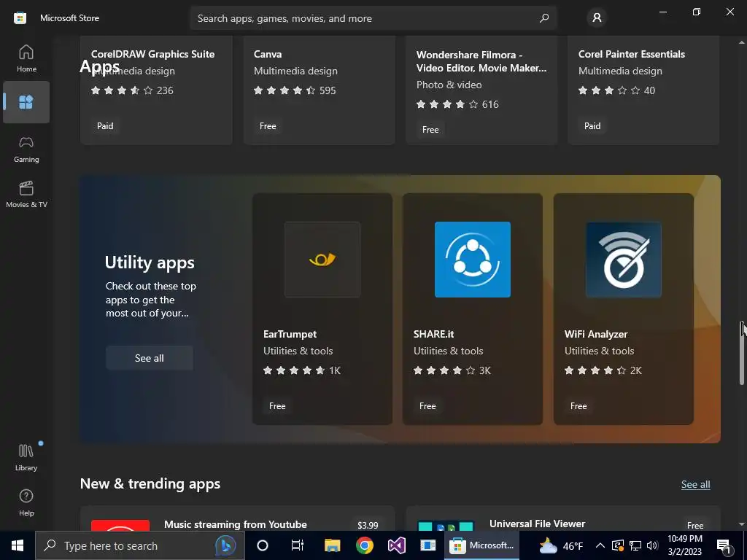
Task: Open the SHARE.it app icon
Action: [472, 260]
